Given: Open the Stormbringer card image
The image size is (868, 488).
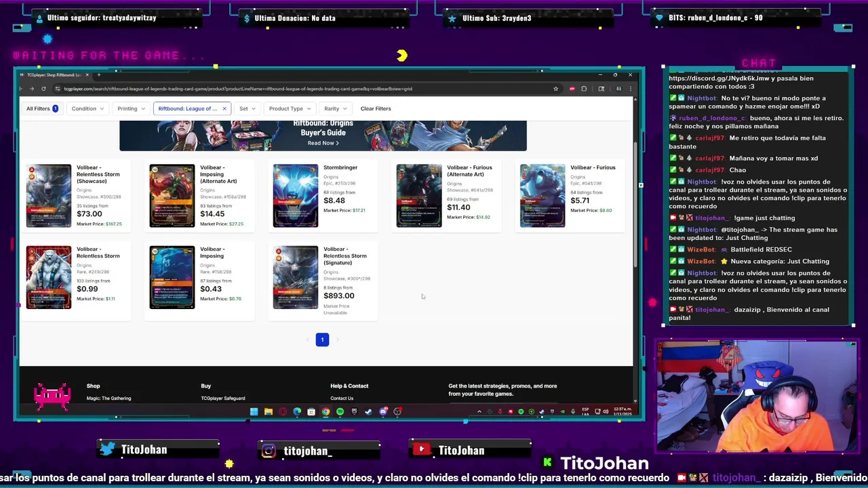Looking at the screenshot, I should click(x=295, y=195).
